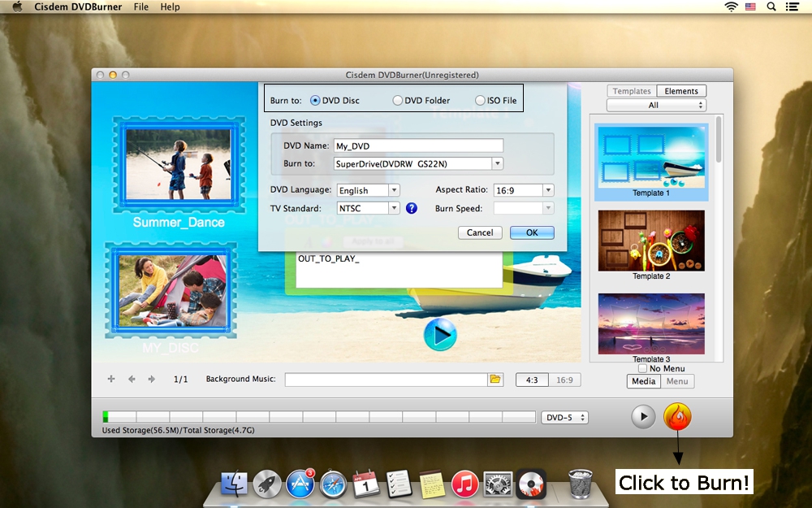Open Notification Center list icon

tap(792, 7)
